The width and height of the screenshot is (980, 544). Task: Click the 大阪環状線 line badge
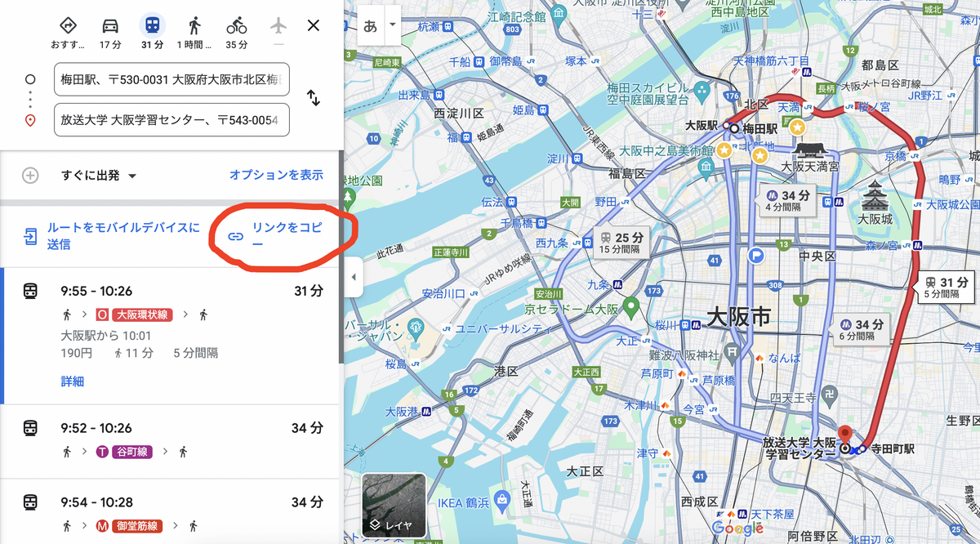[144, 314]
